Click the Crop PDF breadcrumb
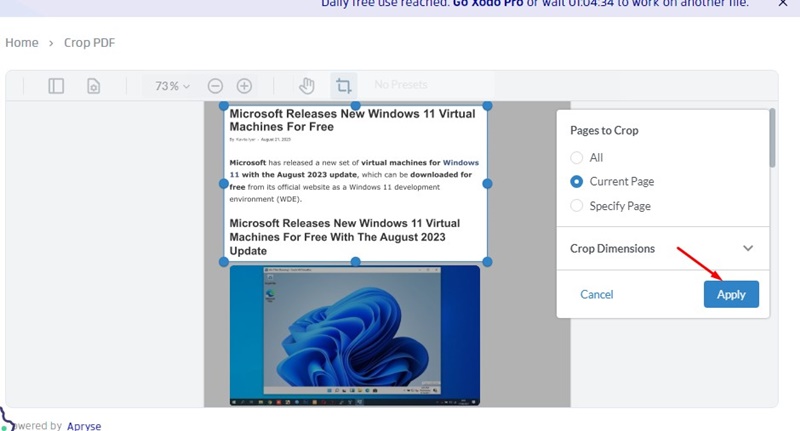This screenshot has width=800, height=431. [89, 43]
